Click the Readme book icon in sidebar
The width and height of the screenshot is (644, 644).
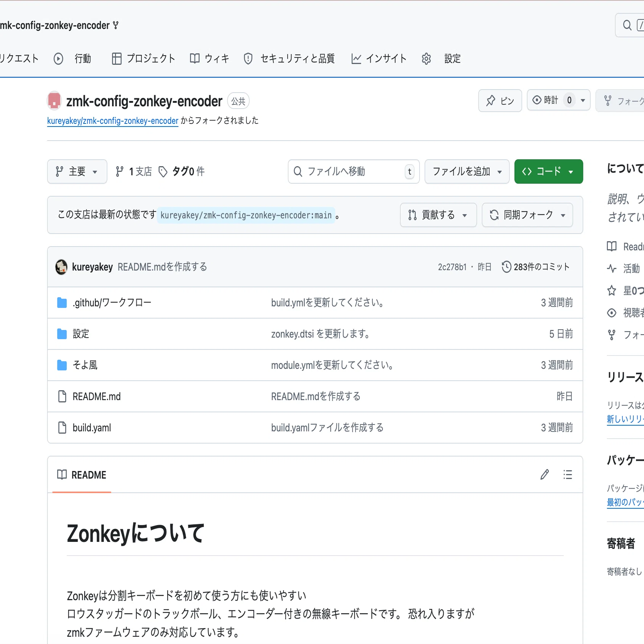[612, 247]
